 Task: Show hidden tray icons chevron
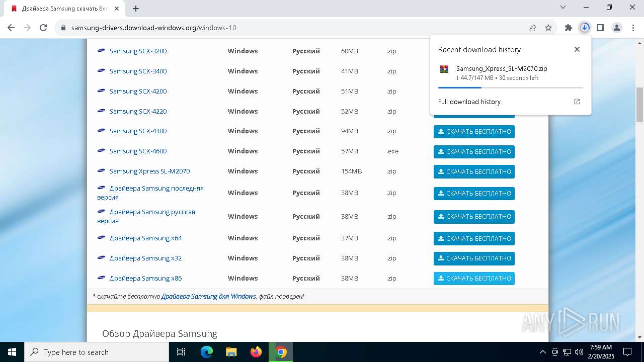pos(542,352)
